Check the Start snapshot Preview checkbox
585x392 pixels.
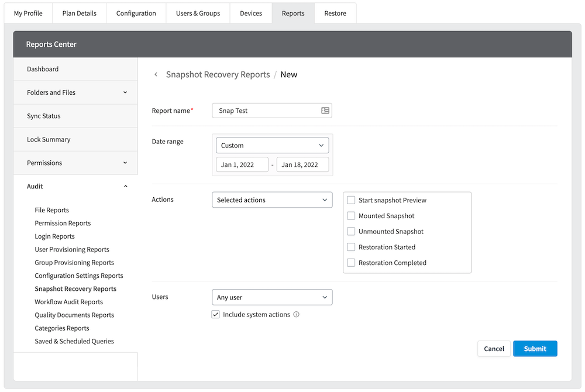pos(350,200)
